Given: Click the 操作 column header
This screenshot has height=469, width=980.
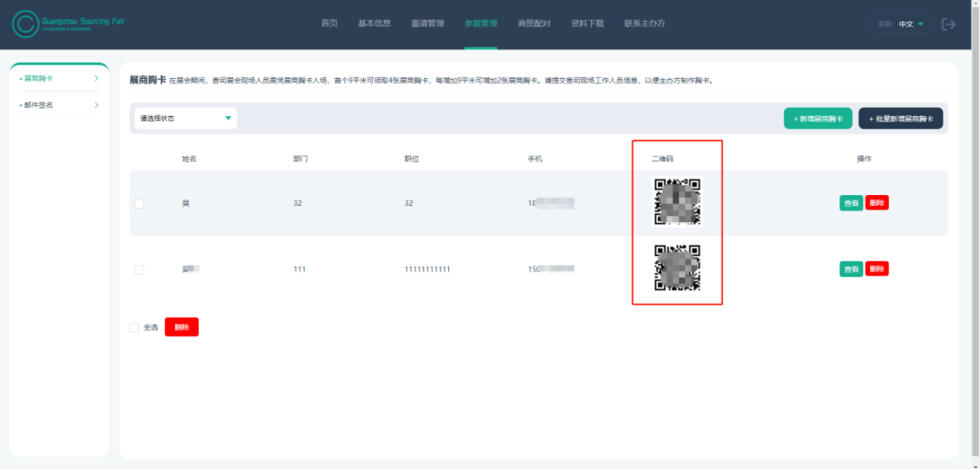Looking at the screenshot, I should coord(864,160).
